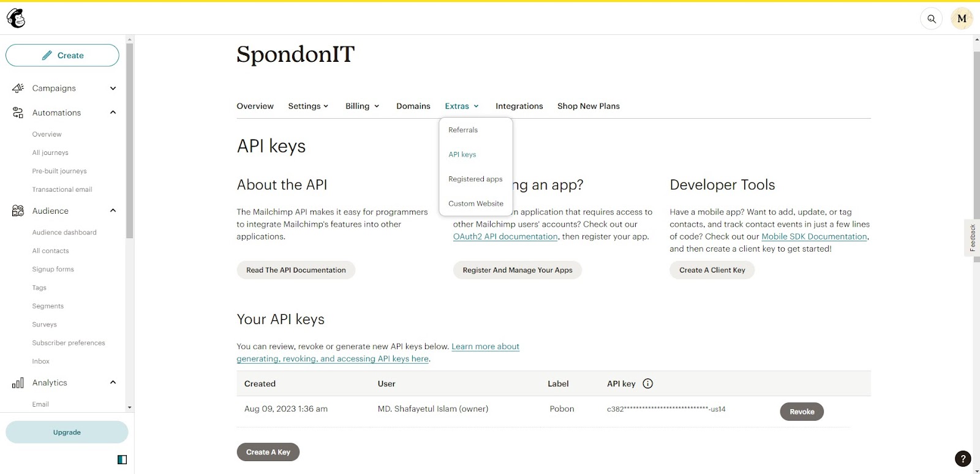The height and width of the screenshot is (474, 980).
Task: Collapse the Audience section chevron
Action: point(113,211)
